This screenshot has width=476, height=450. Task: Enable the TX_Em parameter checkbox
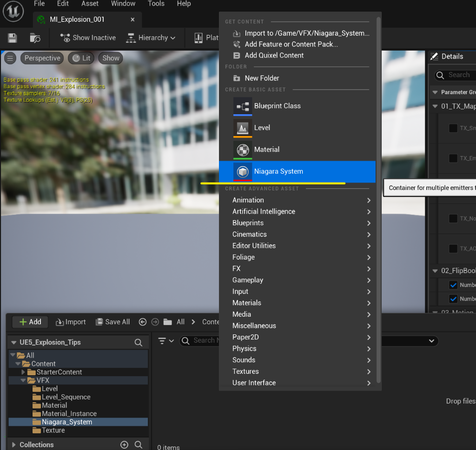[x=453, y=158]
